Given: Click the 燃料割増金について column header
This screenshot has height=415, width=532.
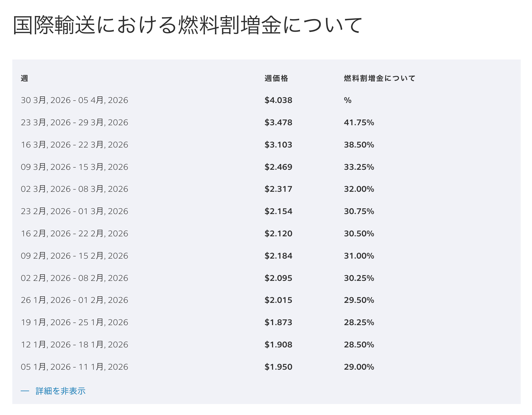Looking at the screenshot, I should click(379, 78).
